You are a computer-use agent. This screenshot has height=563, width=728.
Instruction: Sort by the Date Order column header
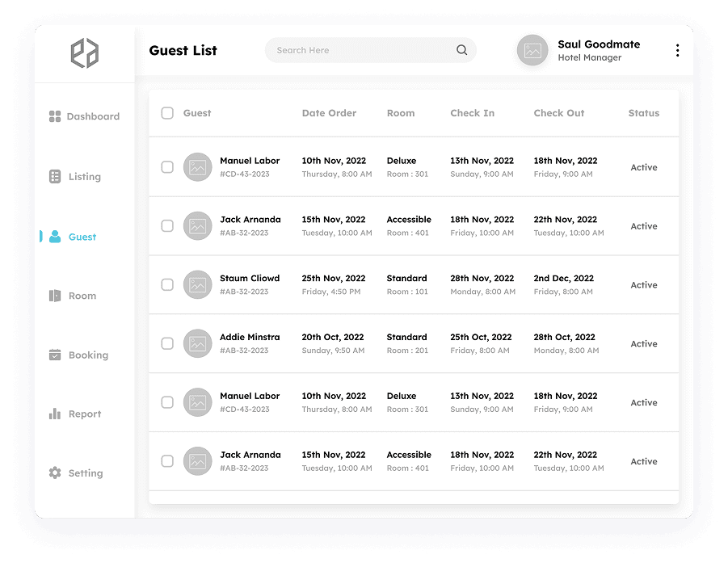(x=329, y=113)
